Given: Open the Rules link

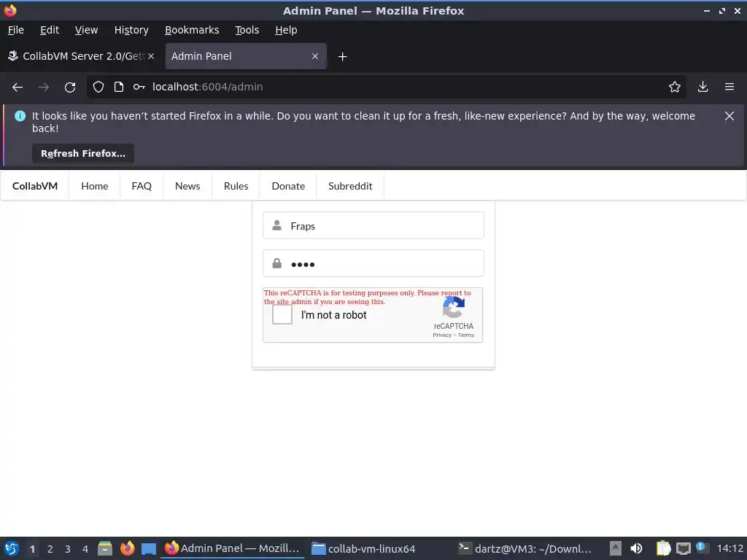Looking at the screenshot, I should tap(236, 186).
